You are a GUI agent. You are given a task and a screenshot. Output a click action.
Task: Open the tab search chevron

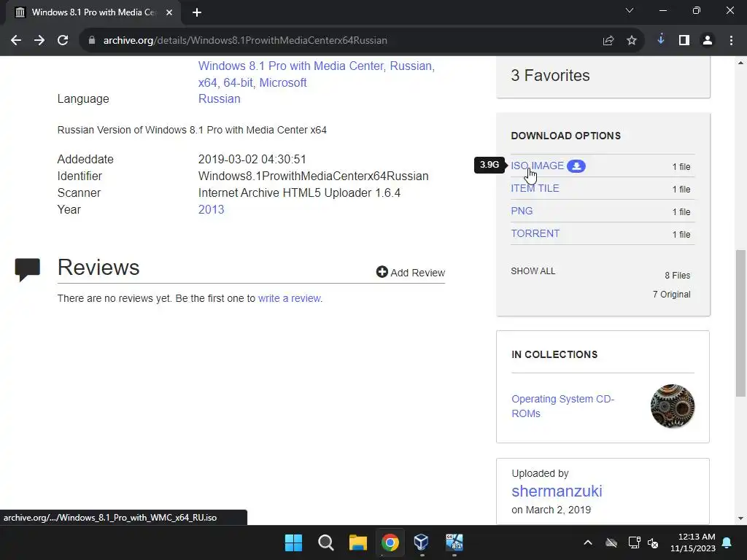(x=630, y=10)
